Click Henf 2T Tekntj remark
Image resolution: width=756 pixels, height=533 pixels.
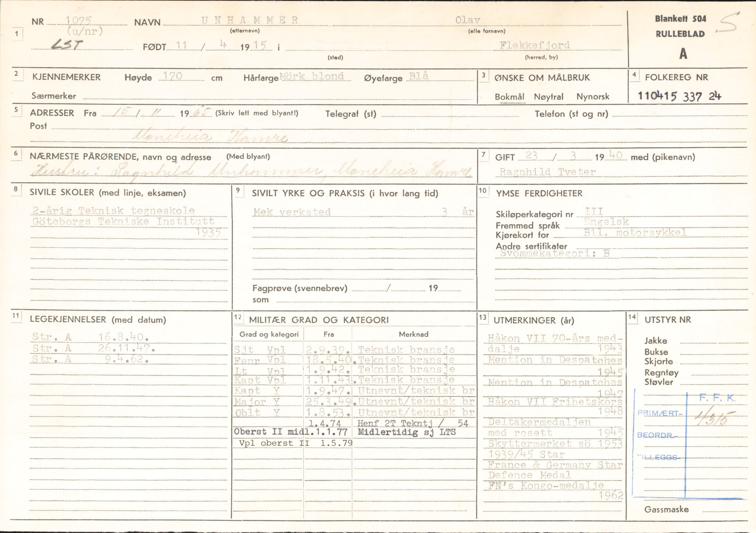(413, 423)
